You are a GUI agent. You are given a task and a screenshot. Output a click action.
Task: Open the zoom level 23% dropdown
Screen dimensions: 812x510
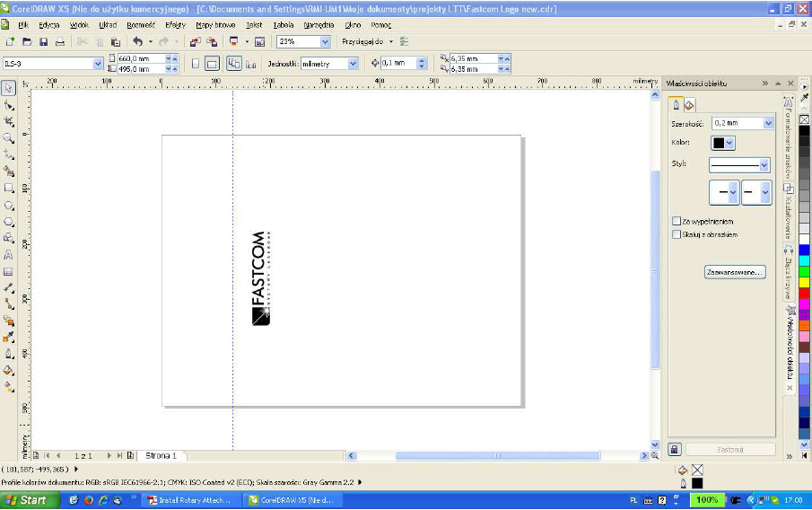point(325,42)
